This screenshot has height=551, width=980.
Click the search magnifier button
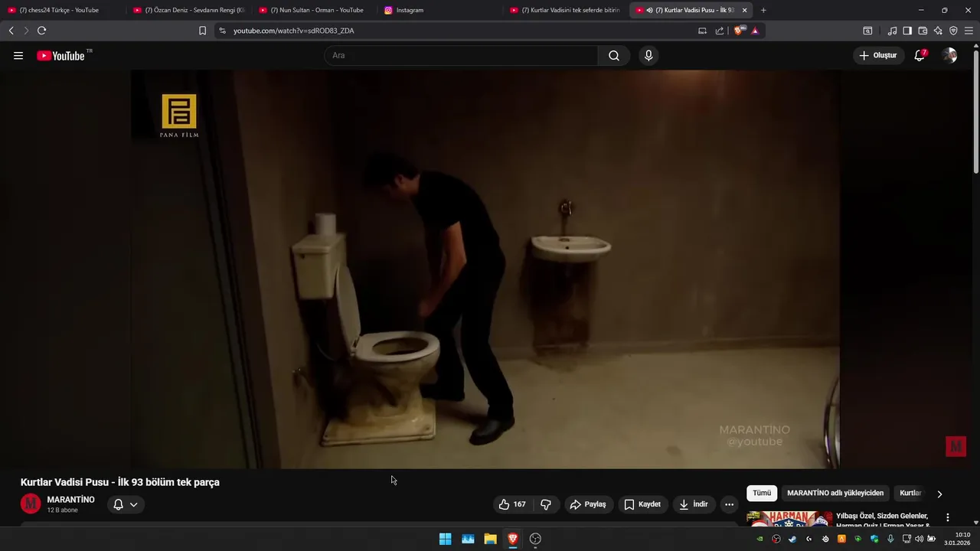point(614,56)
